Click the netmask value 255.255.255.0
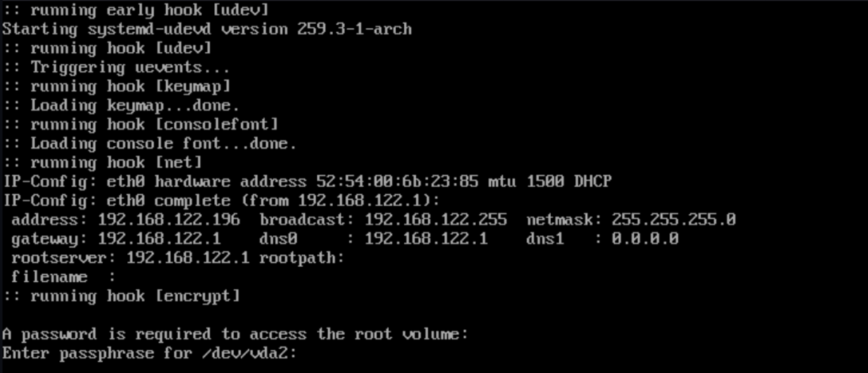 click(x=673, y=219)
